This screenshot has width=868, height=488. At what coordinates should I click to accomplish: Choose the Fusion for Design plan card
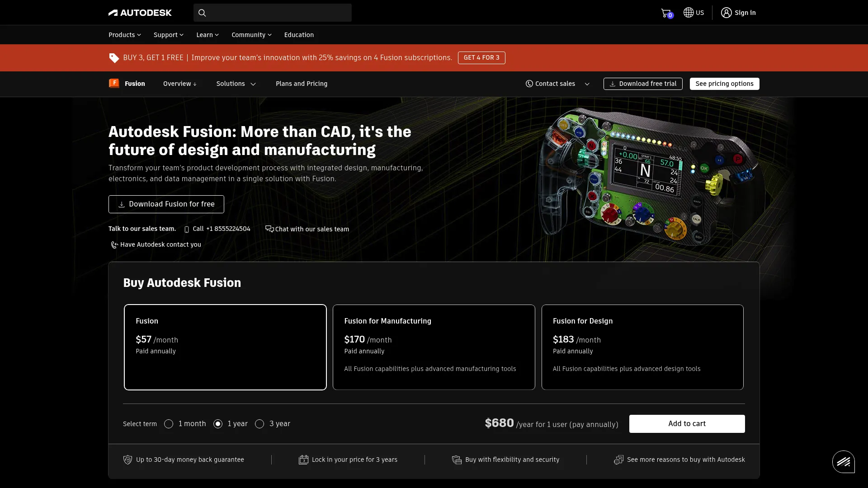642,347
